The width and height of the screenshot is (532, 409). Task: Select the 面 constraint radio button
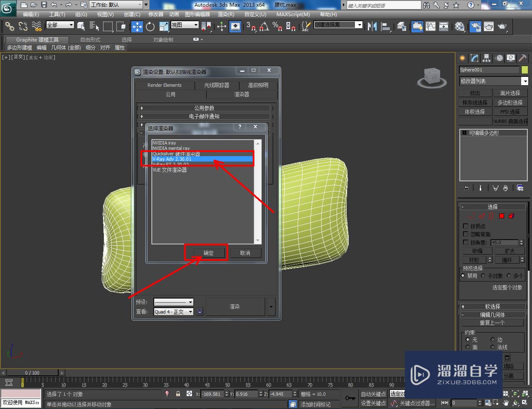click(x=468, y=347)
